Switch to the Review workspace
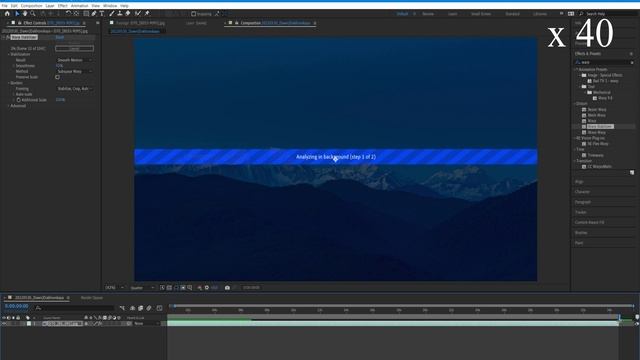Screen dimensions: 640x360 [428, 14]
